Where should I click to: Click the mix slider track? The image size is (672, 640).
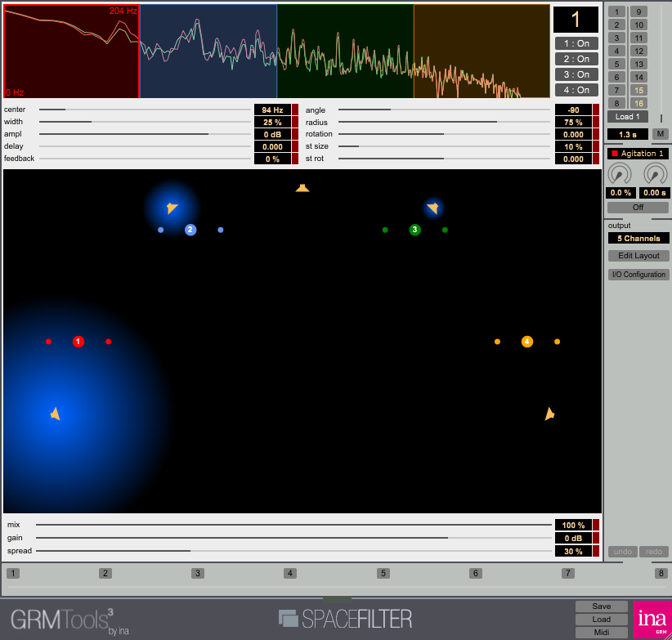pyautogui.click(x=293, y=525)
